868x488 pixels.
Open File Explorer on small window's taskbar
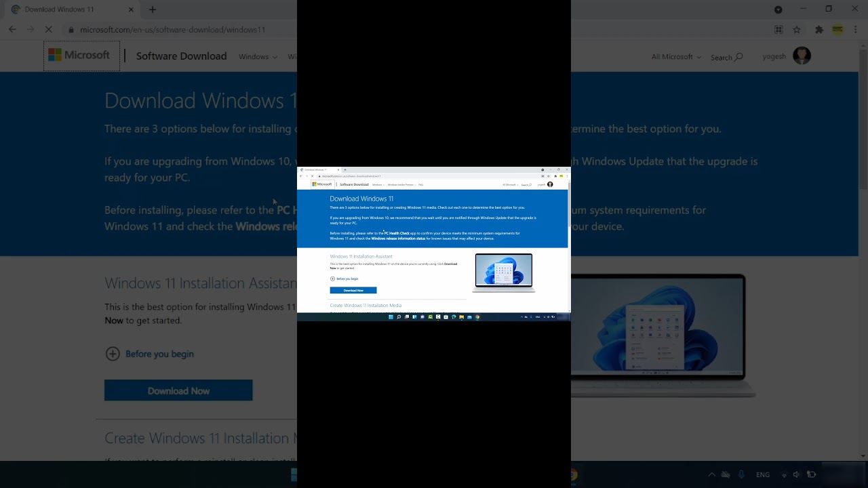[x=462, y=317]
